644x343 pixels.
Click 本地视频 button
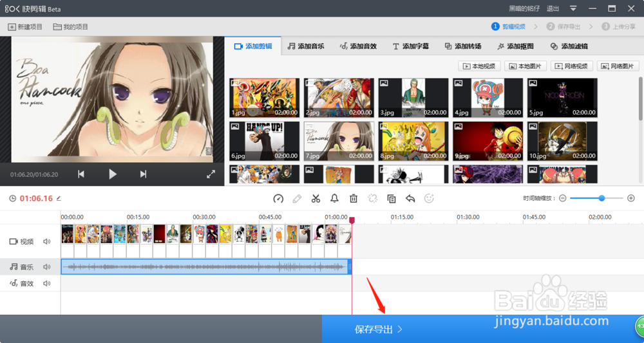[479, 66]
